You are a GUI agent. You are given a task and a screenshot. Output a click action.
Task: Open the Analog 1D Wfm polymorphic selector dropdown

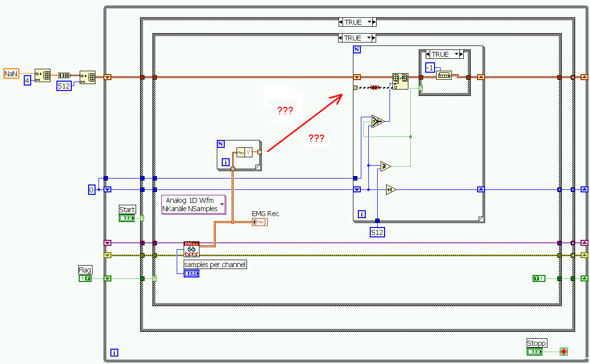point(222,204)
